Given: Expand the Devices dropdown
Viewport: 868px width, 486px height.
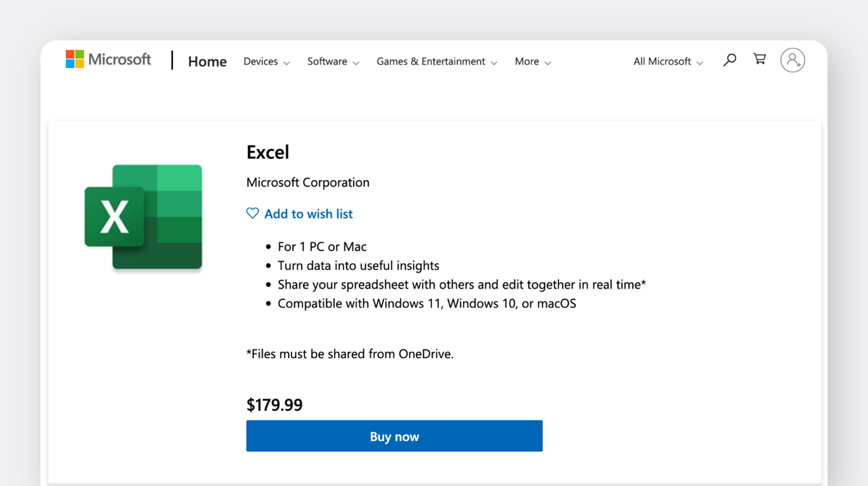Looking at the screenshot, I should [266, 61].
